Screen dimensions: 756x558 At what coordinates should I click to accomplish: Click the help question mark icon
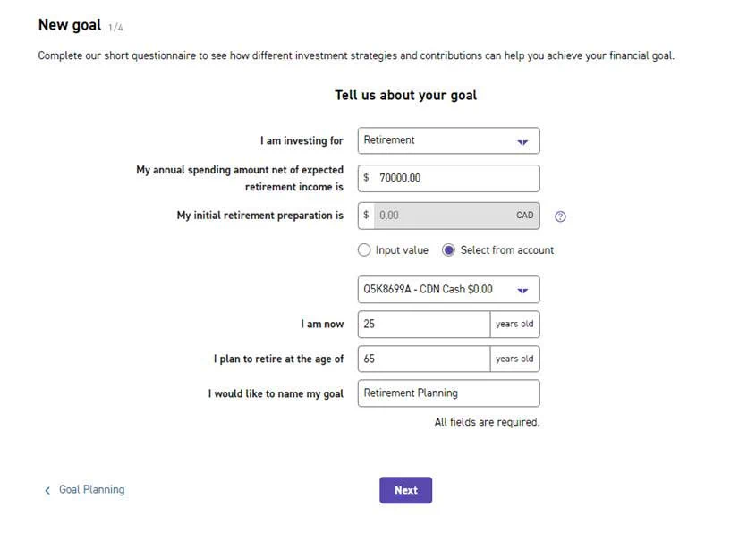561,216
